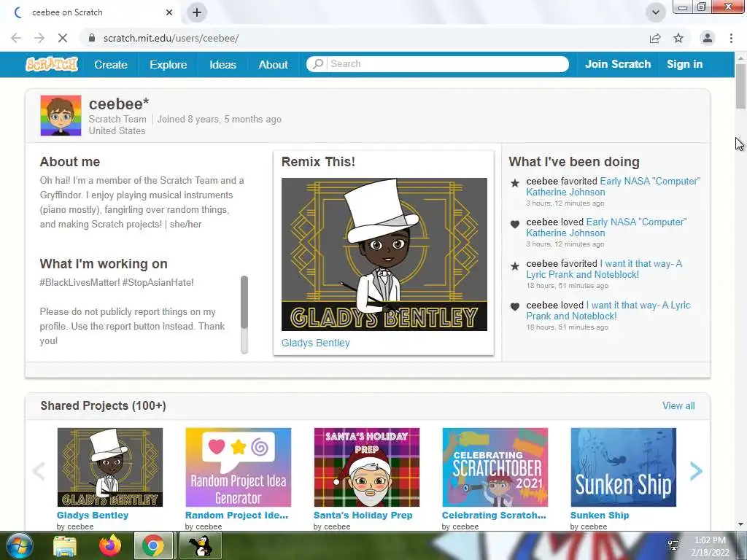Go to the Ideas page

pyautogui.click(x=223, y=65)
